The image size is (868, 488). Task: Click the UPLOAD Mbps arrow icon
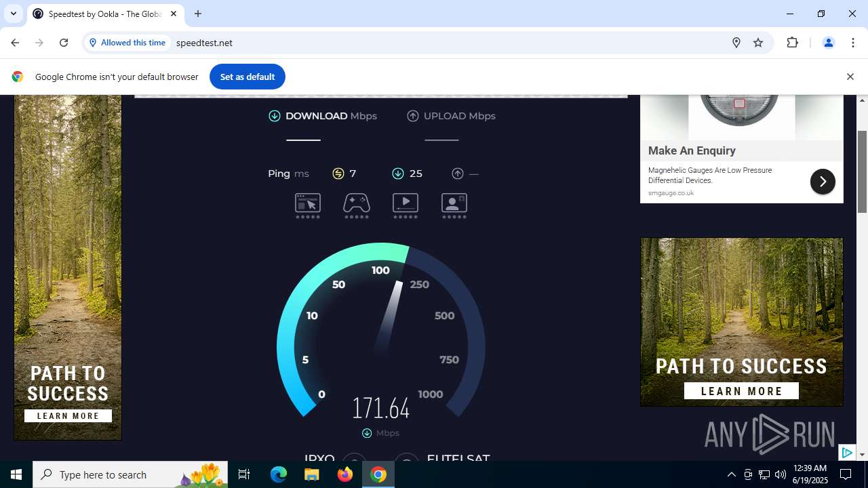[413, 116]
